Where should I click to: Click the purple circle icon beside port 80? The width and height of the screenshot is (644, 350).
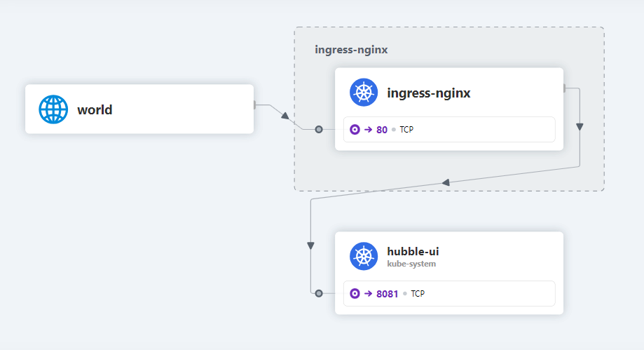point(355,129)
